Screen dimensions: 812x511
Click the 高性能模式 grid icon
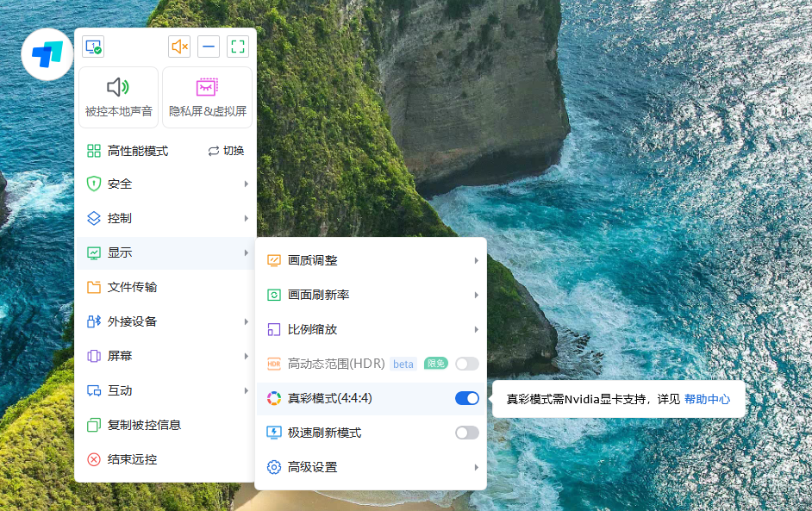pos(94,151)
